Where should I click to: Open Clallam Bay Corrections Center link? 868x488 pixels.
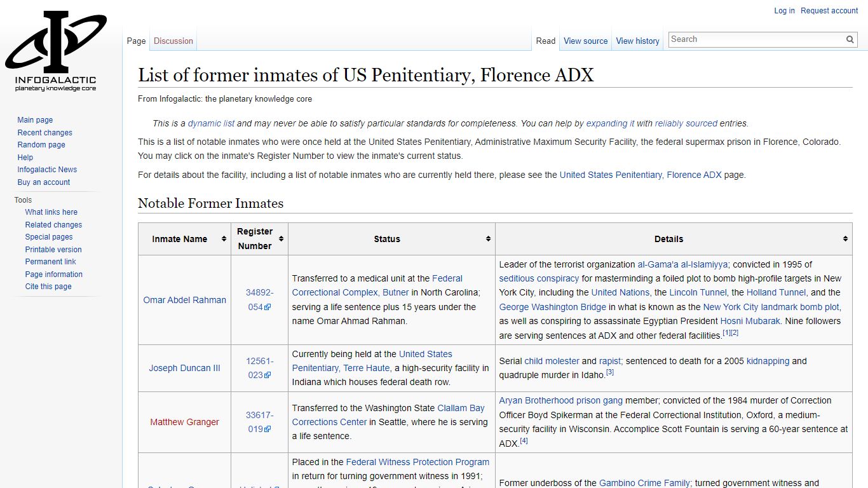coord(388,415)
